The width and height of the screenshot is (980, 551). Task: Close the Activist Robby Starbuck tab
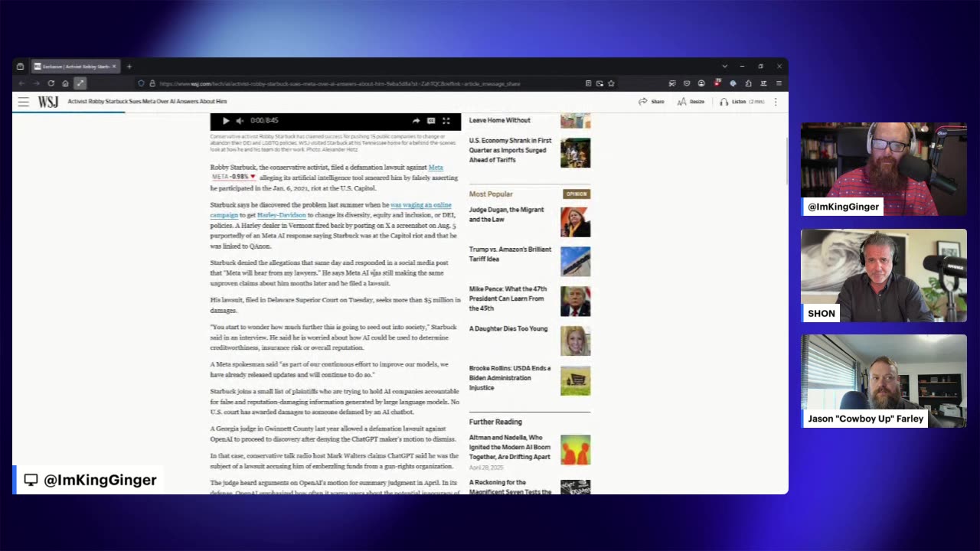point(114,67)
